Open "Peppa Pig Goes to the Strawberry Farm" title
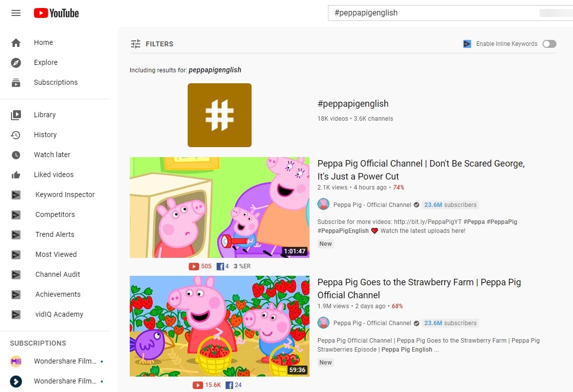 pos(419,288)
